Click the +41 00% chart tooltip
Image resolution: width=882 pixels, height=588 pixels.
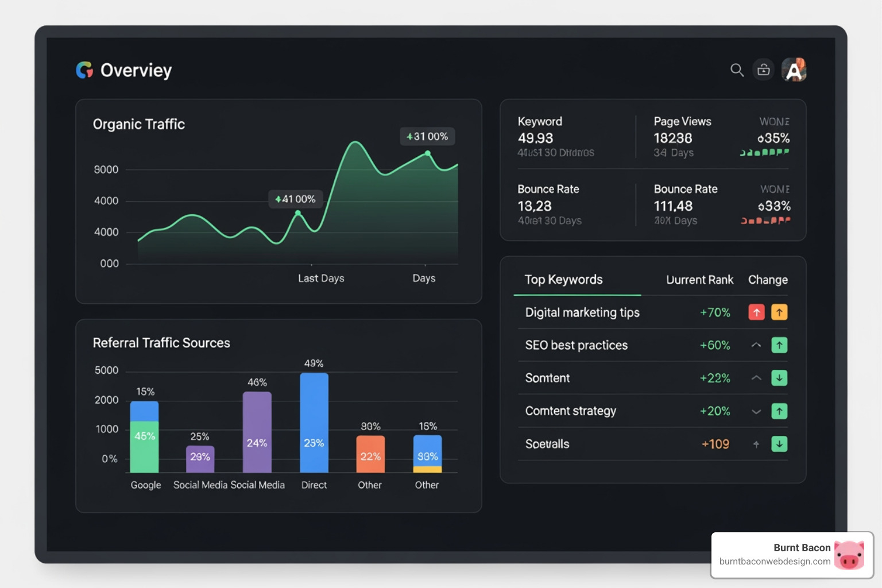[x=295, y=199]
